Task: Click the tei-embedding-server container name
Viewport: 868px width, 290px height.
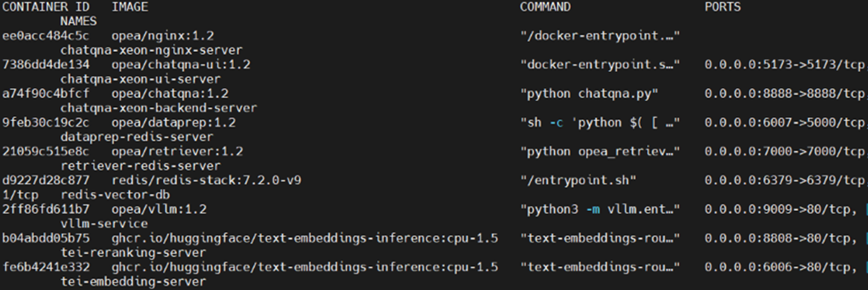Action: point(133,281)
